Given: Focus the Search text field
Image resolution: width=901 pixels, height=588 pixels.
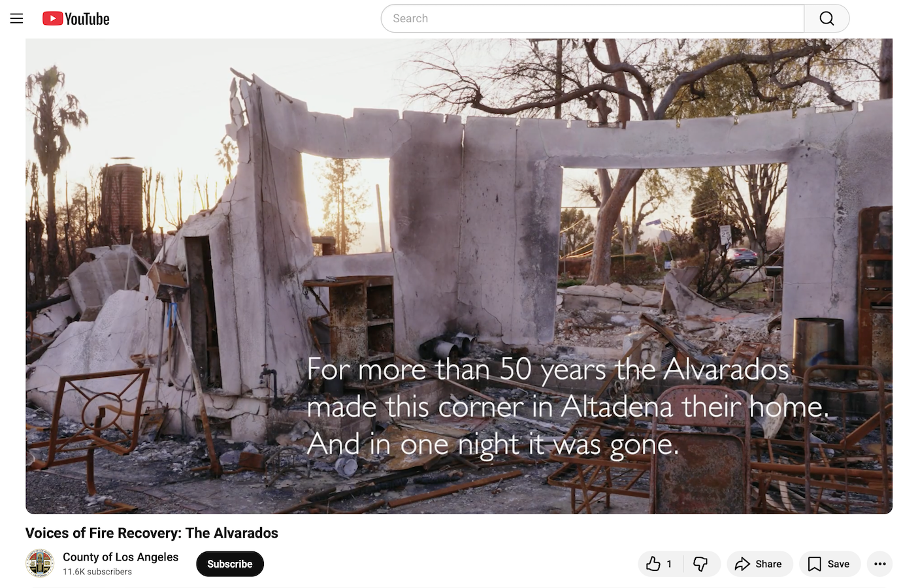Looking at the screenshot, I should [x=593, y=18].
